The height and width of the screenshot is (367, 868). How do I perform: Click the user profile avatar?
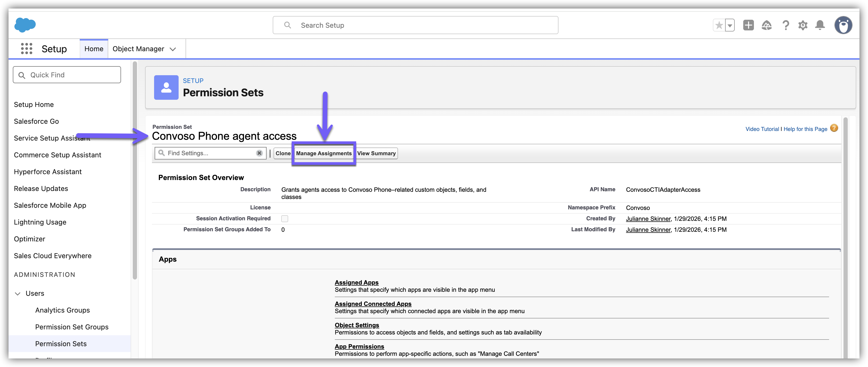(843, 25)
